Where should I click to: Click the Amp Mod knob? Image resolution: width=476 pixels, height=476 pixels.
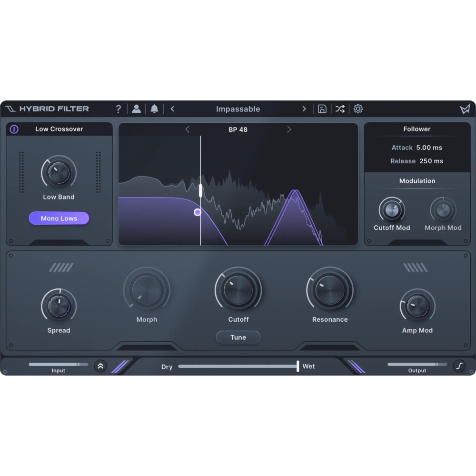pyautogui.click(x=418, y=306)
